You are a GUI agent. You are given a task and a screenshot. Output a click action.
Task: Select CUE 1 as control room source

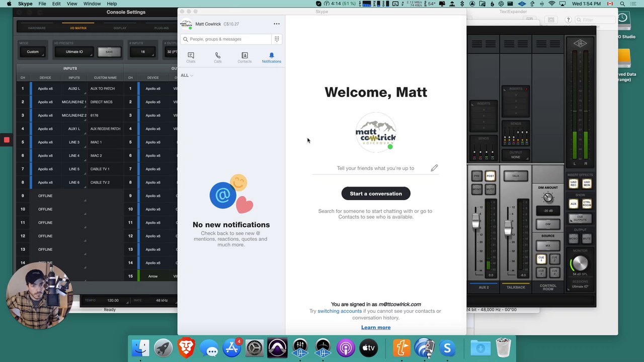pos(541,259)
